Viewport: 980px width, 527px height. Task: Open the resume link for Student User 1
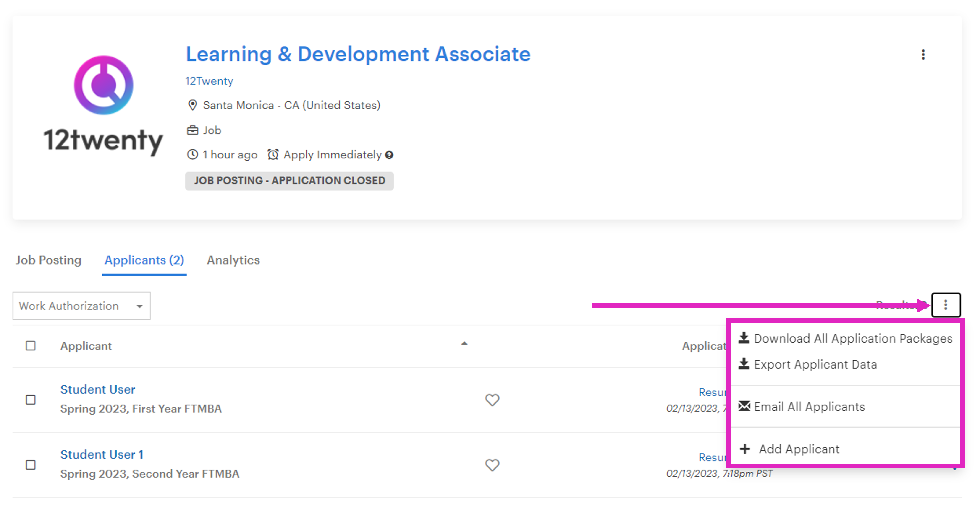point(712,457)
